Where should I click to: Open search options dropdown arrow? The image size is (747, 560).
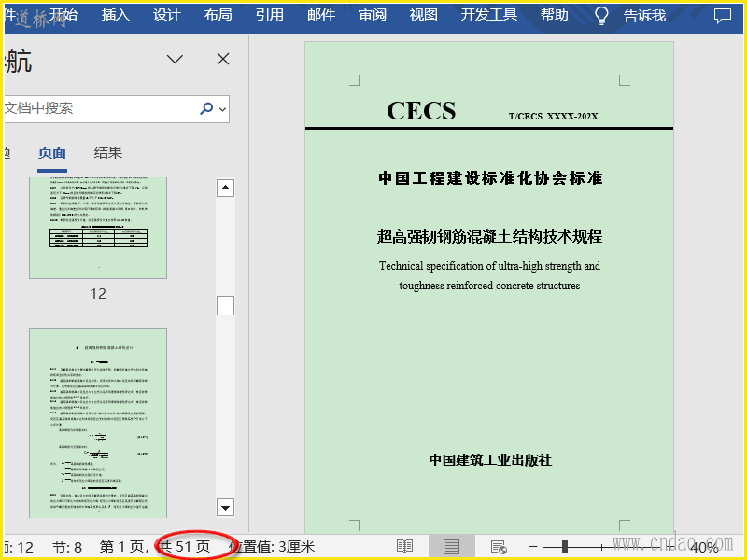222,109
